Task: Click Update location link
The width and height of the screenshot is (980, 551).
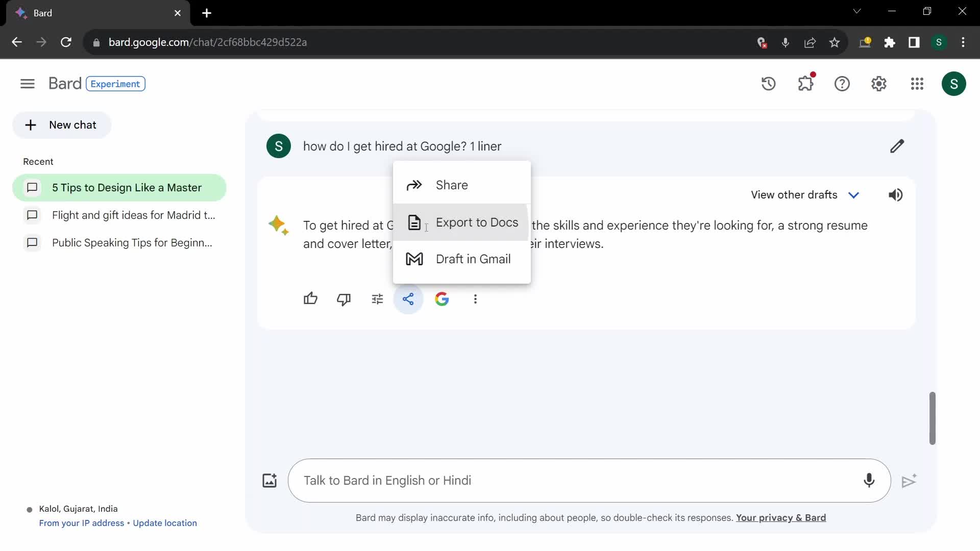Action: 165,523
